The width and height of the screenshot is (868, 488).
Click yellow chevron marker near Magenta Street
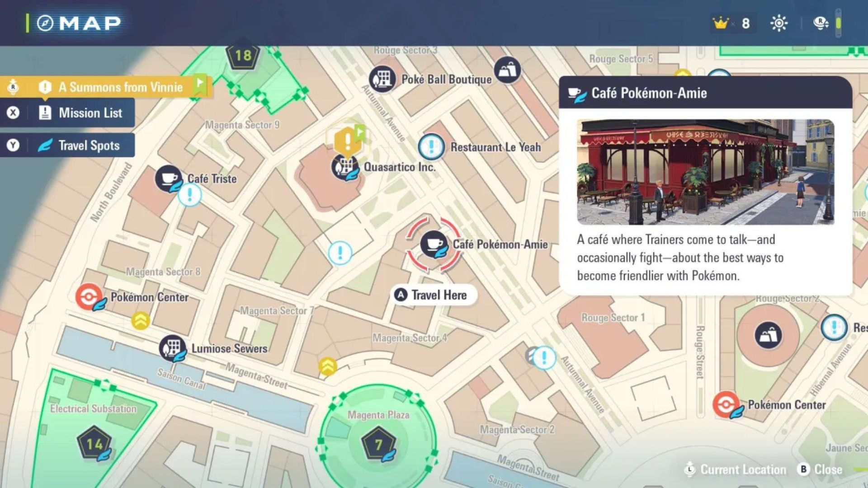pos(328,366)
